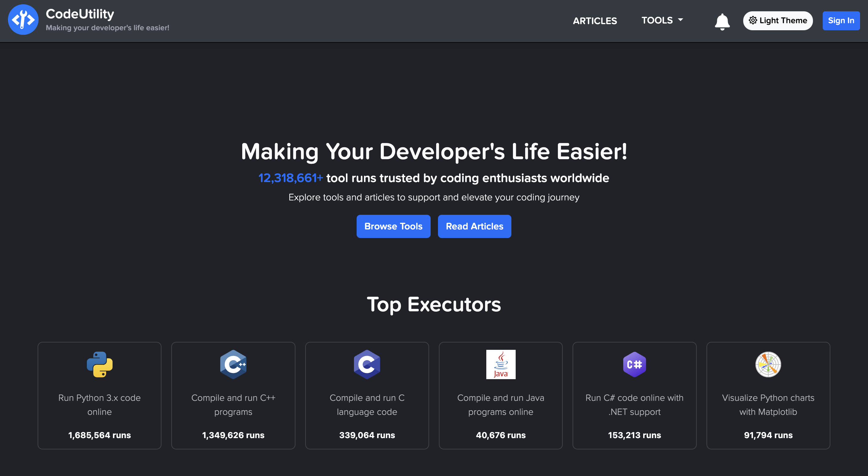
Task: Open the ARTICLES menu item
Action: 595,21
